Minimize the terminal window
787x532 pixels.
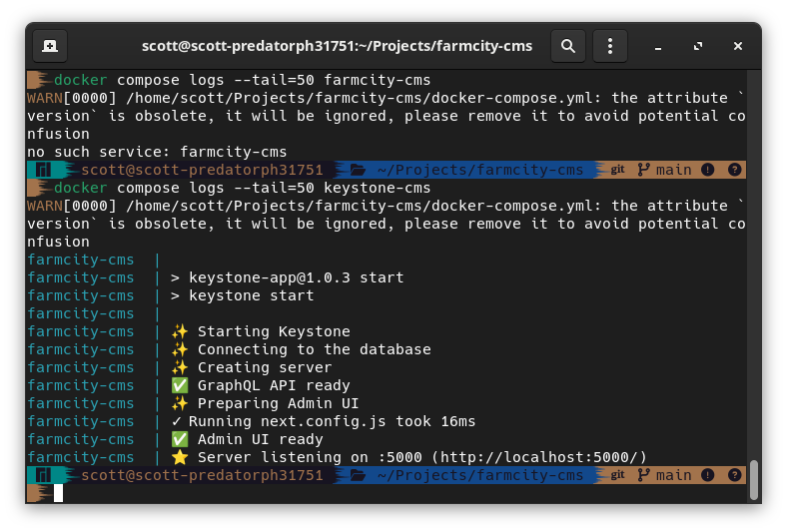pos(657,46)
